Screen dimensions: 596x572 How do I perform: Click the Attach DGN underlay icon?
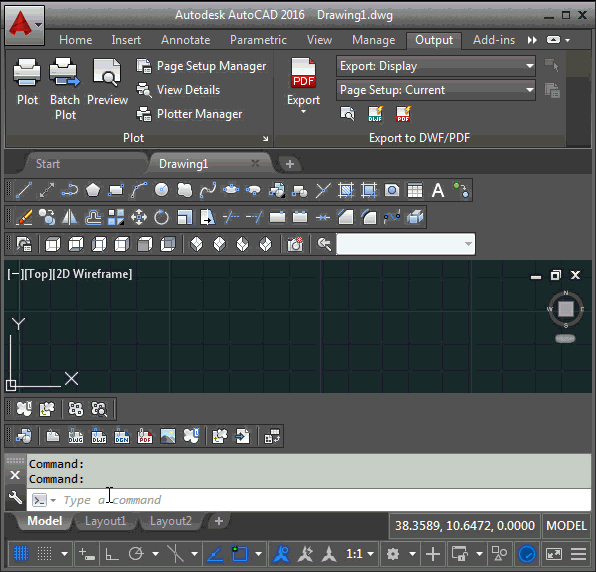pos(122,436)
